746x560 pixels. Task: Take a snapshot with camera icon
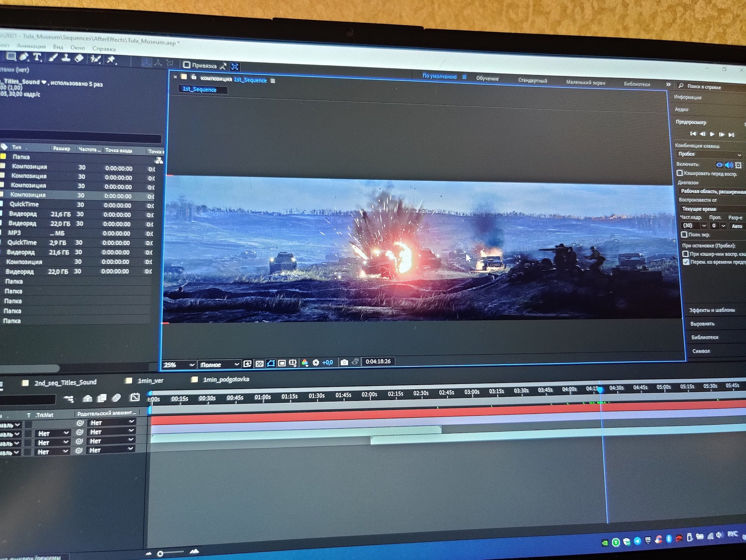pos(344,362)
